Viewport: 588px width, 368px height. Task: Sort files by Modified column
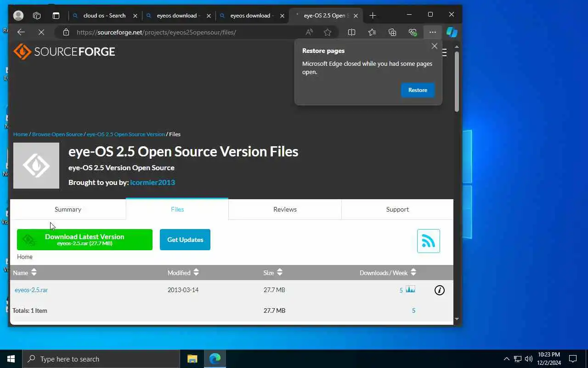(183, 273)
